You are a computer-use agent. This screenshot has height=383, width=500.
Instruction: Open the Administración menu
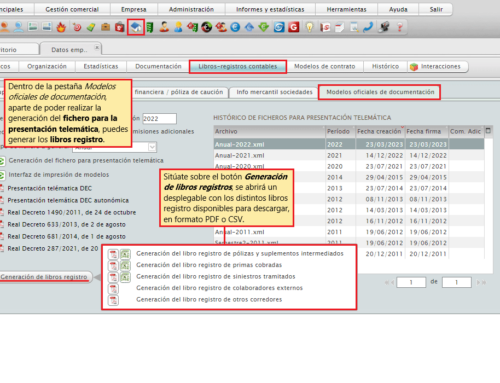click(x=191, y=9)
